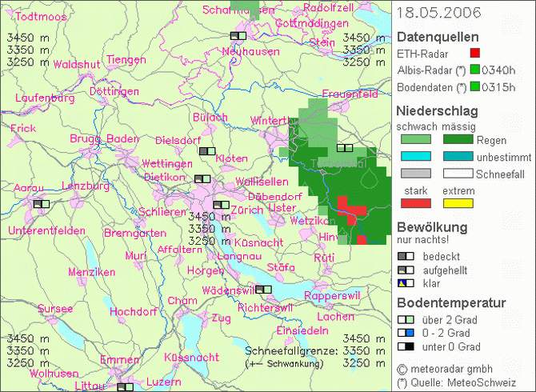Click the teal 'mässig unbestimmt' swatch

coord(458,156)
